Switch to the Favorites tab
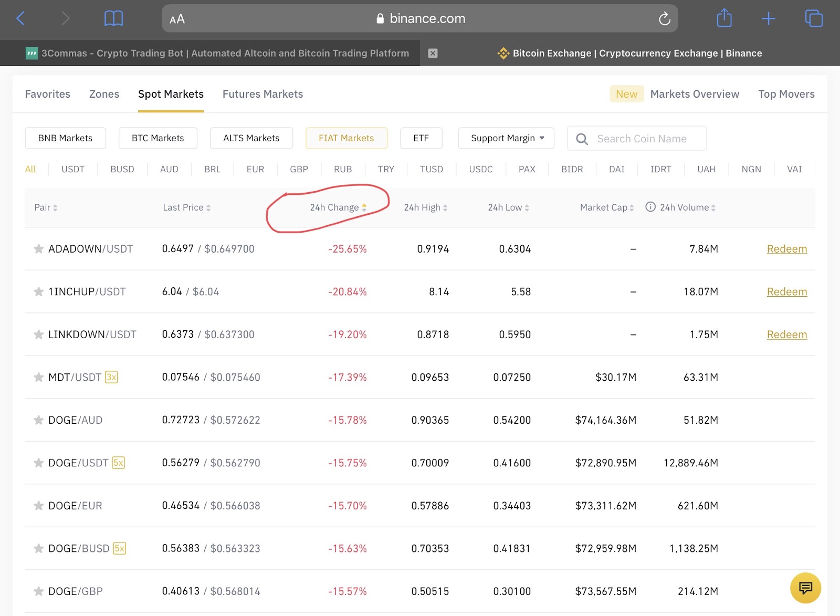Screen dimensions: 840x616 (x=48, y=94)
